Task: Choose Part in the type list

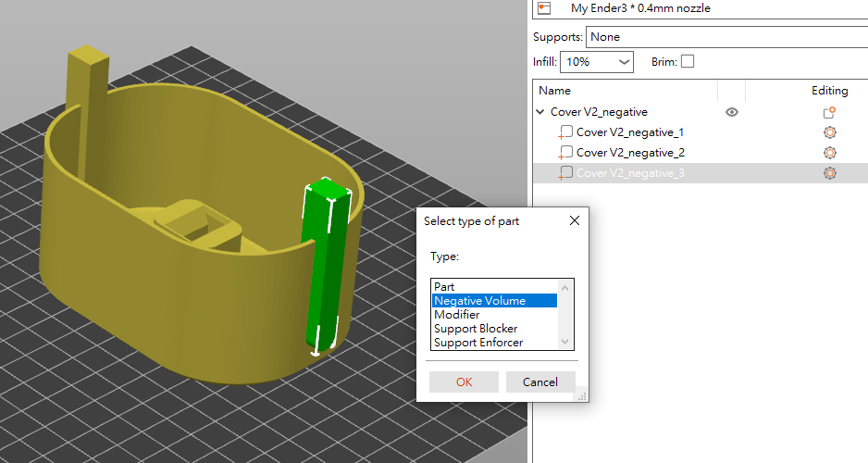Action: pyautogui.click(x=494, y=287)
